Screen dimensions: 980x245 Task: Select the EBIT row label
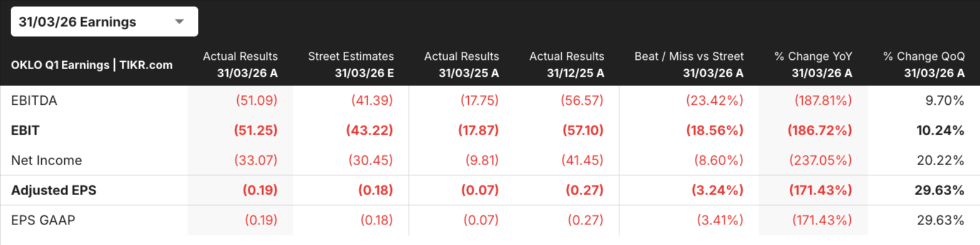tap(26, 130)
